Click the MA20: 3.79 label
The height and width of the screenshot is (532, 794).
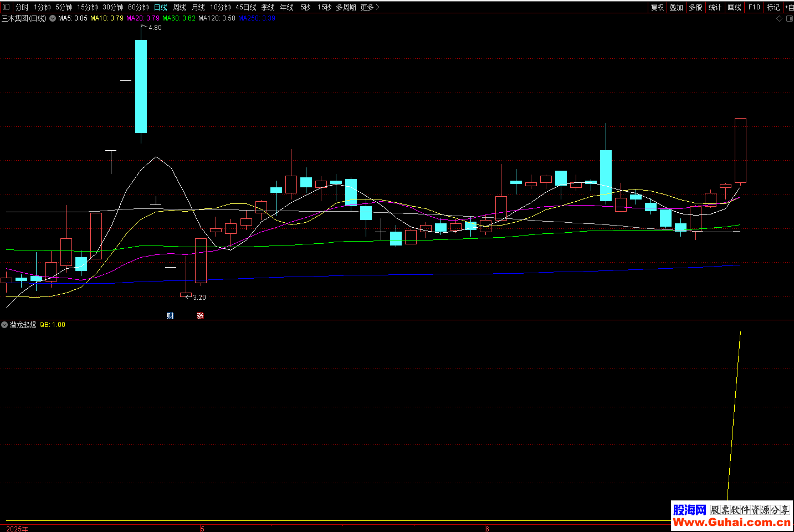pos(143,18)
